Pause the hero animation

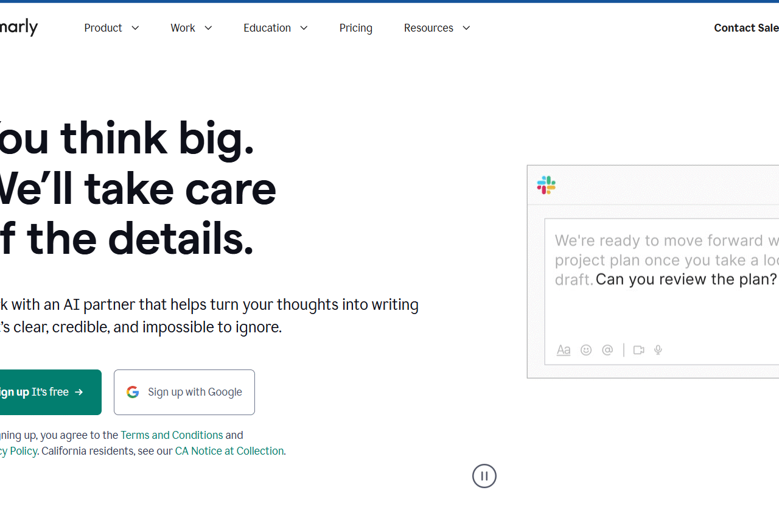point(484,476)
